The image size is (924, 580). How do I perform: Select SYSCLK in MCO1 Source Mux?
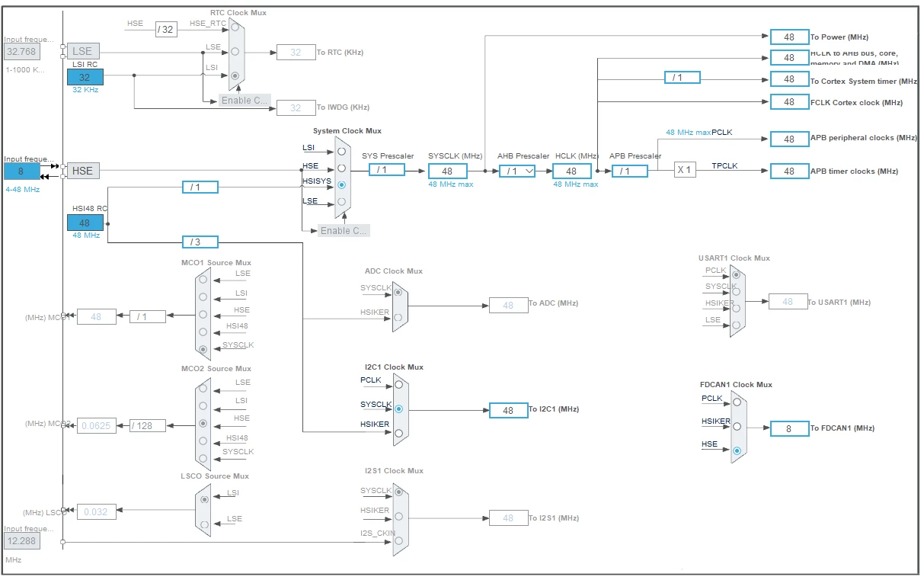pyautogui.click(x=203, y=349)
